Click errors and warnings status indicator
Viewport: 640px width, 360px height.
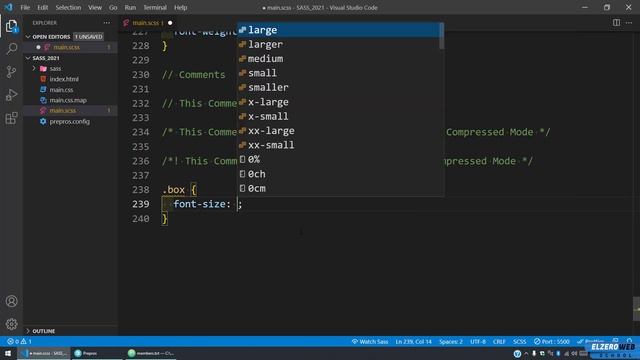point(19,341)
